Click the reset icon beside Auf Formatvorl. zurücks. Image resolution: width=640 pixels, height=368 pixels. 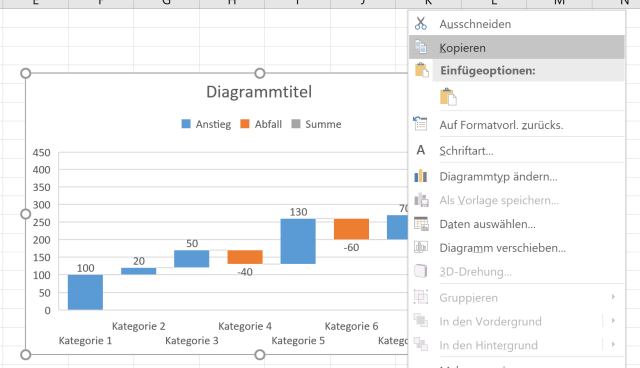(x=420, y=124)
